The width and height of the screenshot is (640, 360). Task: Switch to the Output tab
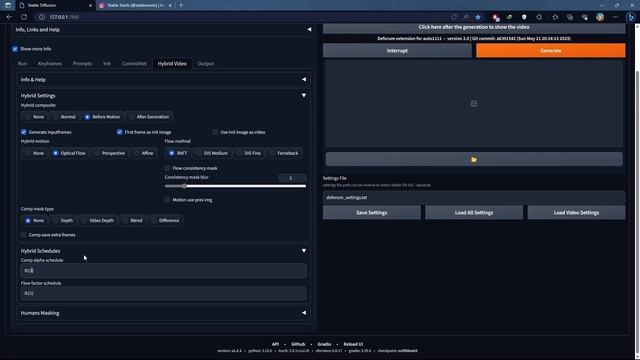206,64
